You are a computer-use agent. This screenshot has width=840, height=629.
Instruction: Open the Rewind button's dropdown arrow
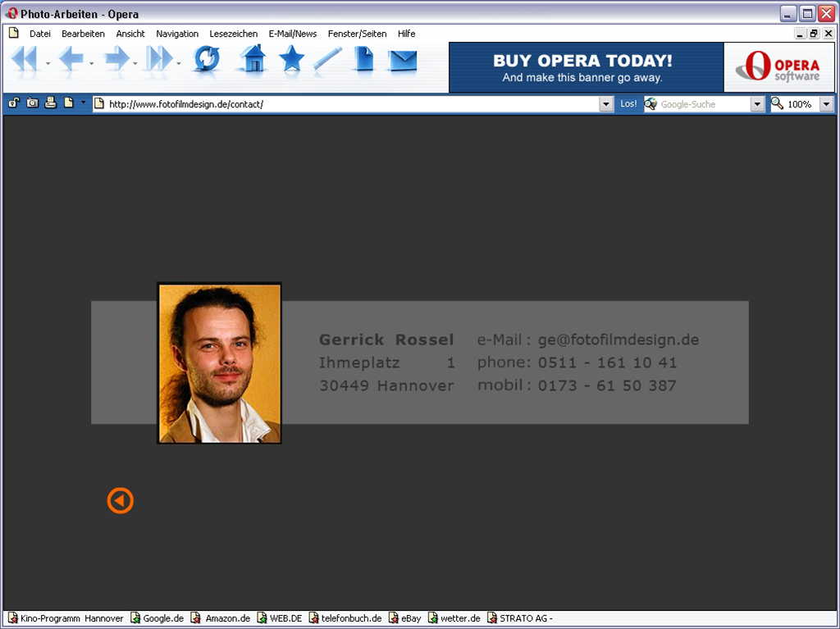48,64
